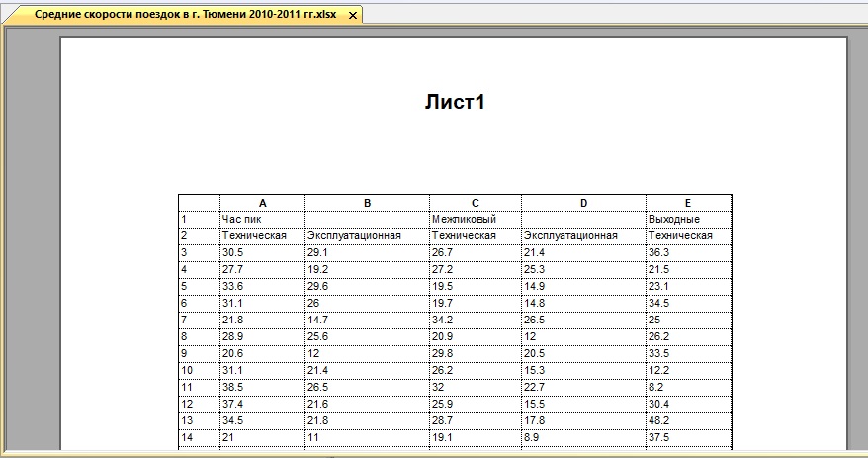Viewport: 868px width, 458px height.
Task: Select column header B
Action: click(367, 203)
